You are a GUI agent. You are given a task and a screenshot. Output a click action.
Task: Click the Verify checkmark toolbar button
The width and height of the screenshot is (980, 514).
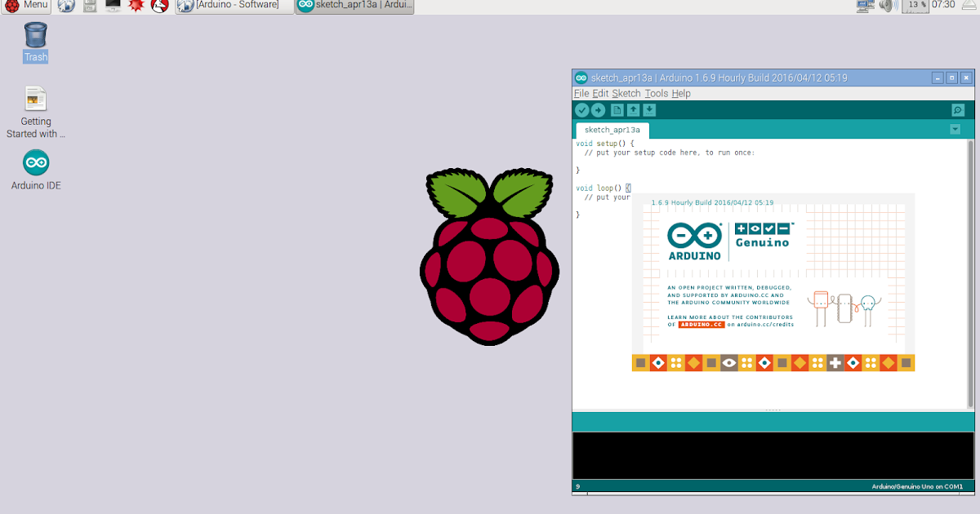click(x=581, y=110)
